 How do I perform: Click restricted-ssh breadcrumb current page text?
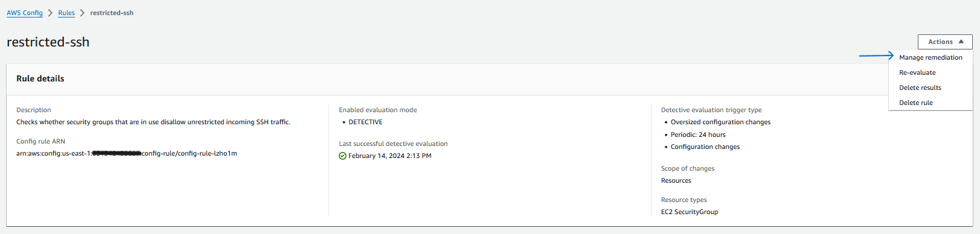(x=112, y=13)
